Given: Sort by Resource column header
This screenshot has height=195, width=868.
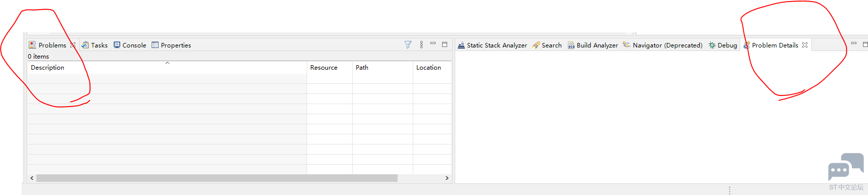Looking at the screenshot, I should (x=329, y=67).
